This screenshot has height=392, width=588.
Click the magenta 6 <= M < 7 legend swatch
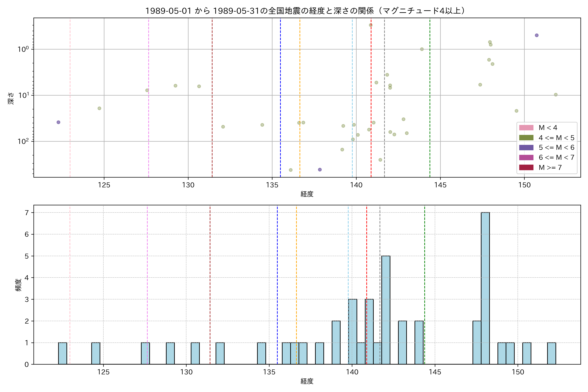coord(526,157)
